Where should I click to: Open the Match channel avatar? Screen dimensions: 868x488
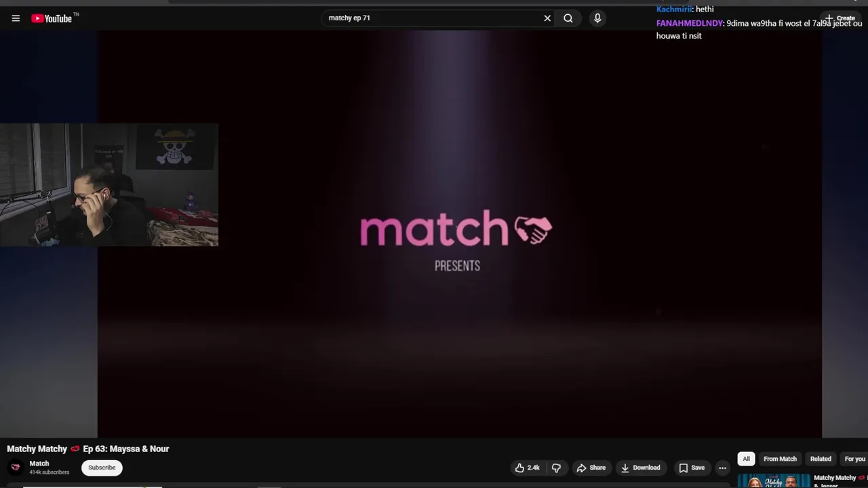click(16, 468)
